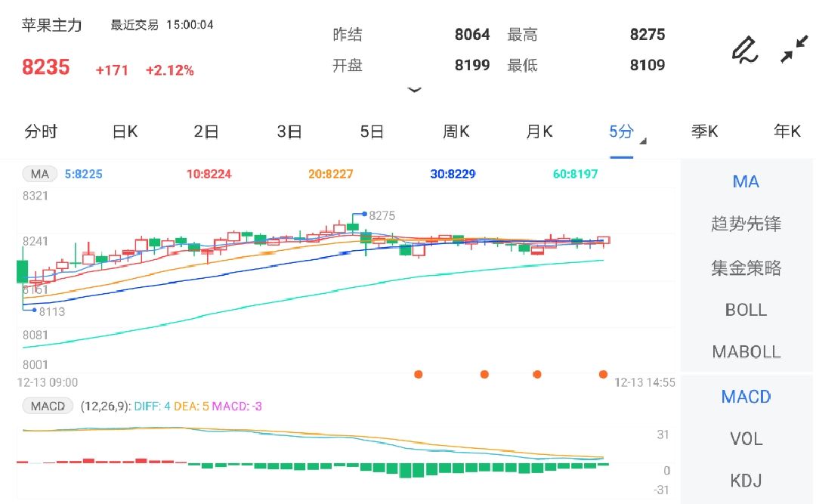Screen dimensions: 816x504
Task: Click the 开盘 value 8199
Action: [x=472, y=65]
